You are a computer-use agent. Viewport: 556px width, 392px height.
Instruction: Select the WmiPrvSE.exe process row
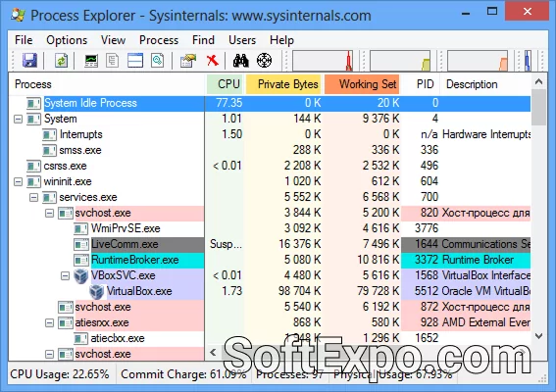(x=270, y=228)
